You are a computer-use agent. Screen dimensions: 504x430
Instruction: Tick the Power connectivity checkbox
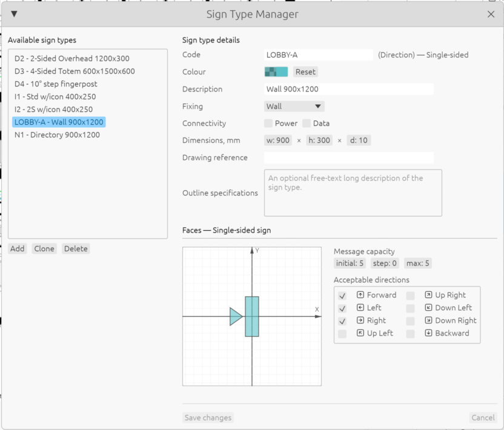tap(268, 123)
